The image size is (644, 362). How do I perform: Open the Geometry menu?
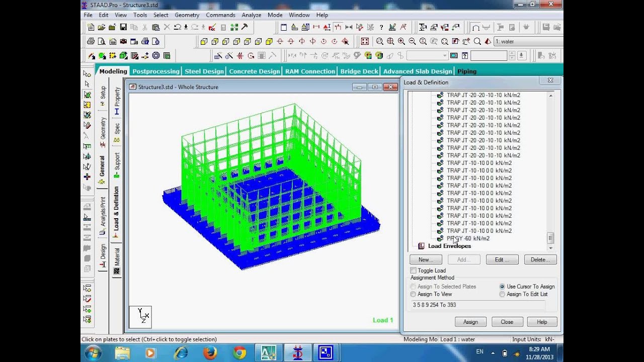point(187,15)
